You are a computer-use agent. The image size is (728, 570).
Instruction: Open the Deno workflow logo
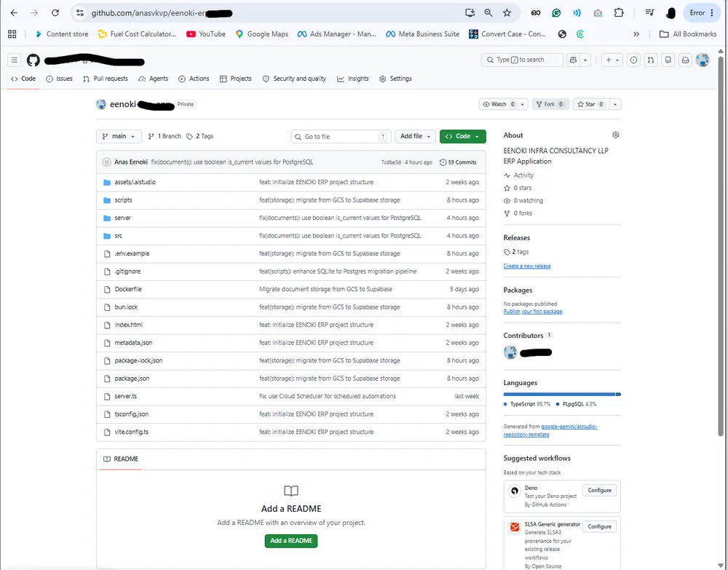coord(515,491)
